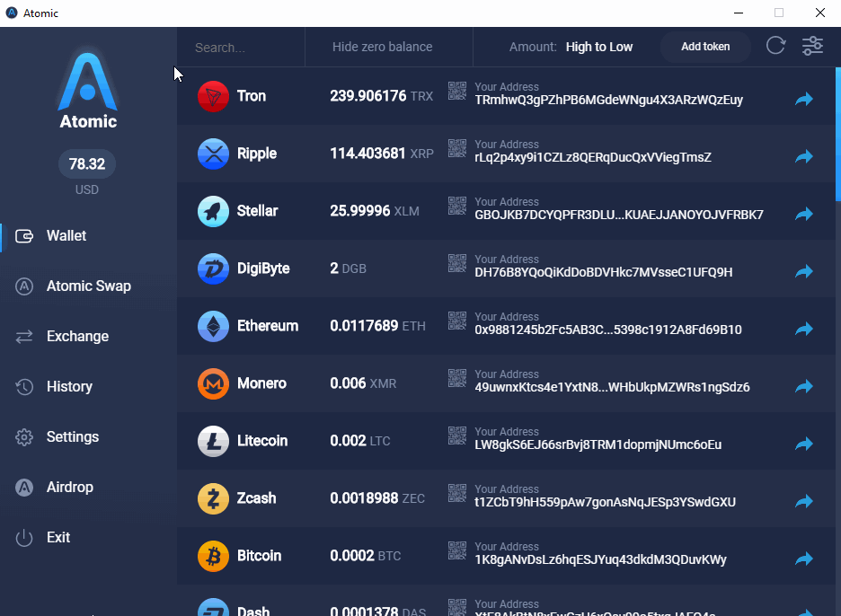Open the Atomic Swap section
Screen dimensions: 841x616
click(x=73, y=286)
